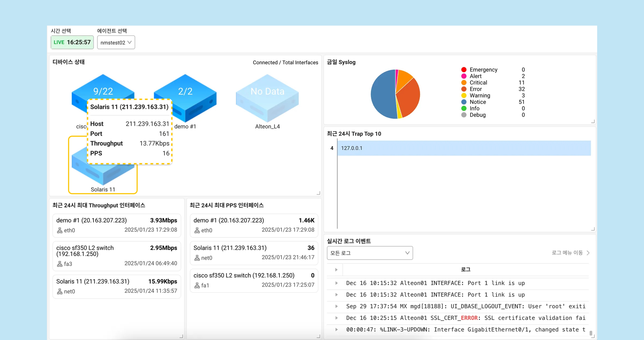The height and width of the screenshot is (340, 644).
Task: Toggle the LIVE time selector
Action: pos(72,42)
